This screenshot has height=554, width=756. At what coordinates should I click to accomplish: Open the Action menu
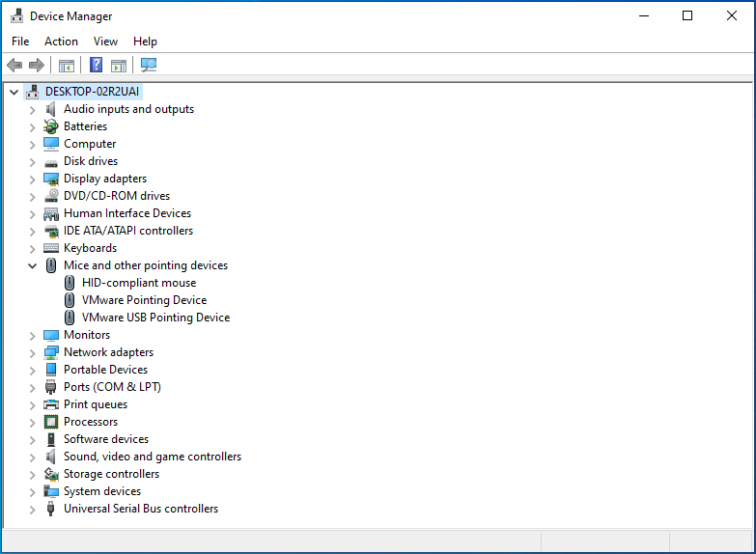point(61,42)
